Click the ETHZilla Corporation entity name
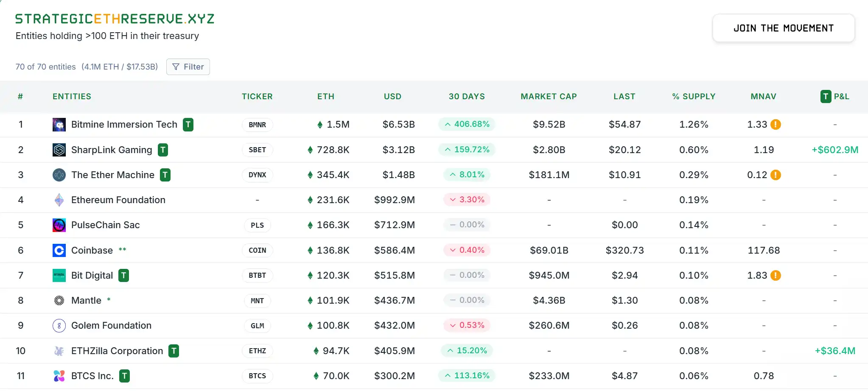The image size is (868, 391). [117, 351]
